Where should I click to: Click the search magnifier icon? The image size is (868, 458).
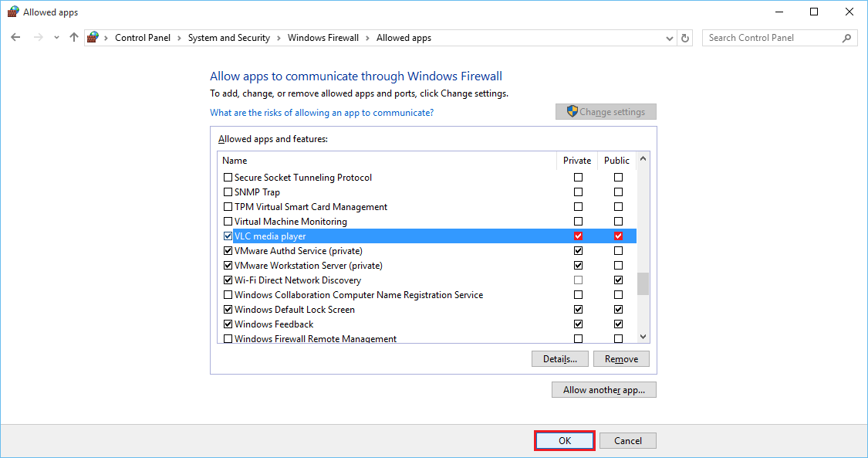(x=846, y=38)
